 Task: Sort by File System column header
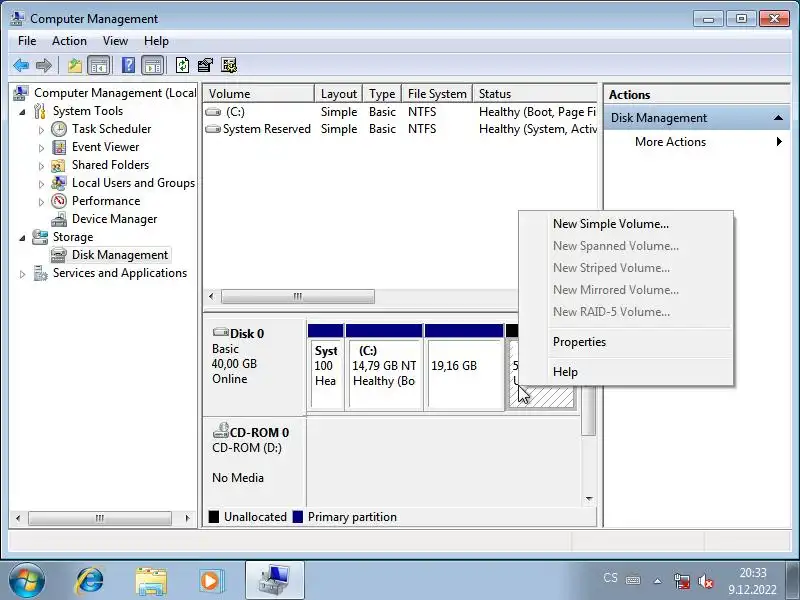(x=437, y=94)
